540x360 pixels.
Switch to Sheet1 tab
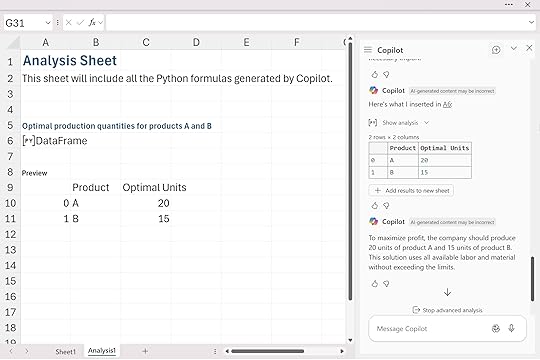pos(65,351)
